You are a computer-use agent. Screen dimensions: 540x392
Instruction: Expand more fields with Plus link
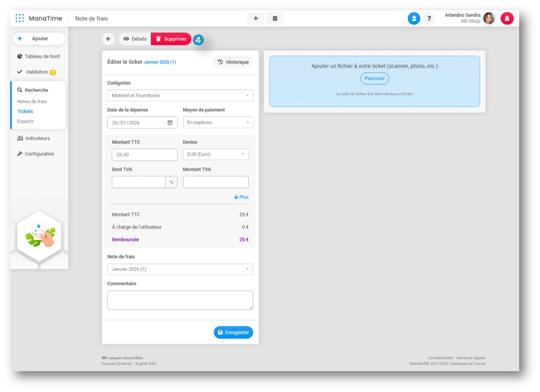pos(241,197)
